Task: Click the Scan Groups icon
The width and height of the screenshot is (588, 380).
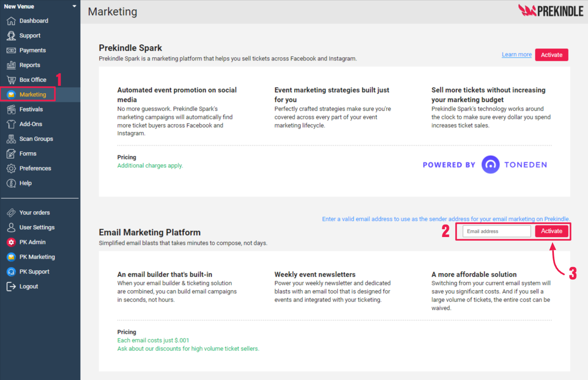Action: (x=11, y=139)
